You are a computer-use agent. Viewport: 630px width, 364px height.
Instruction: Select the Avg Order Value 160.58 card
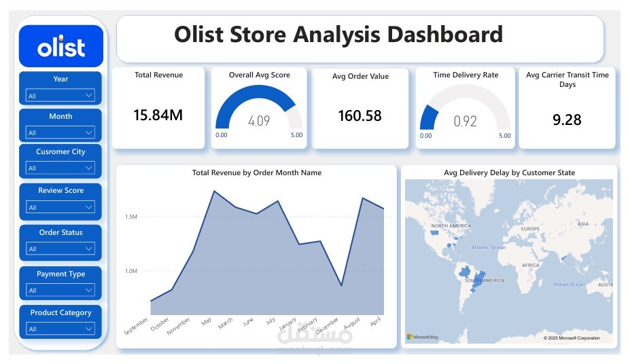360,109
